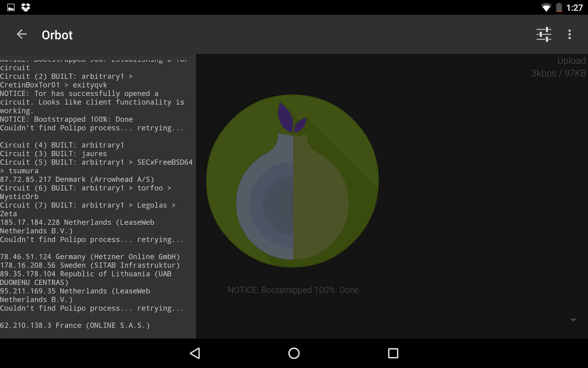Tap the Orbot onion power button
The width and height of the screenshot is (588, 368).
point(293,181)
